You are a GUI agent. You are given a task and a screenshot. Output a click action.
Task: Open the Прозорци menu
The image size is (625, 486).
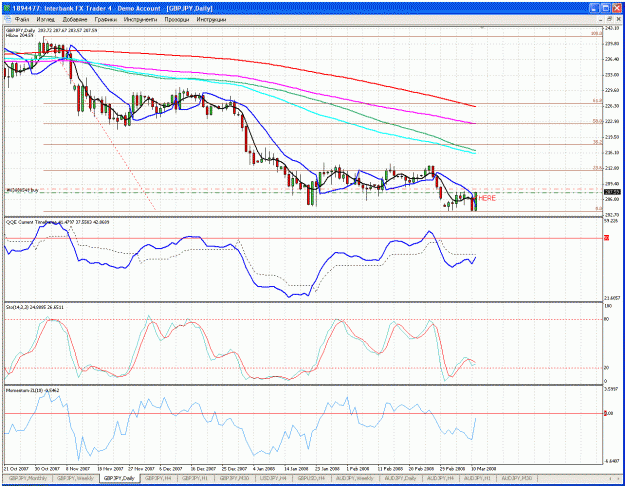[177, 19]
